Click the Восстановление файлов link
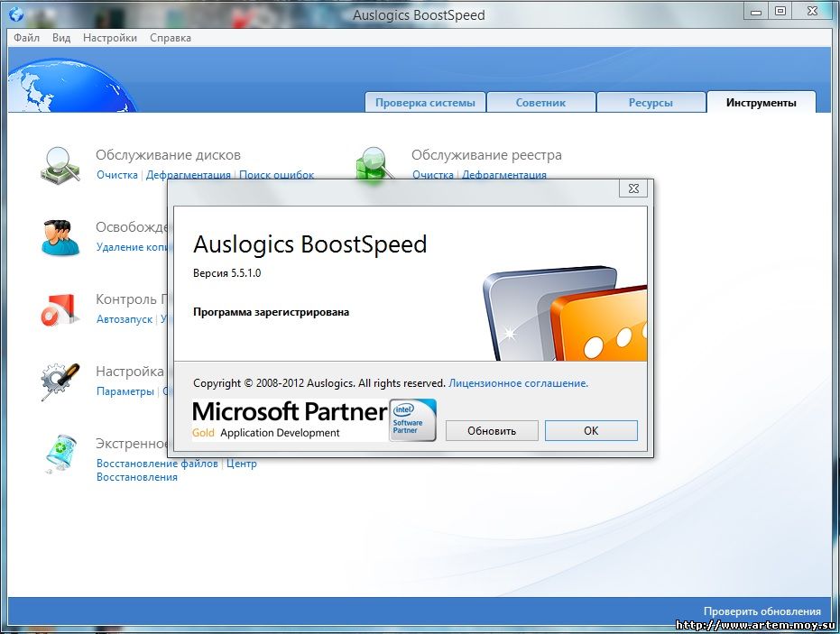The height and width of the screenshot is (634, 840). coord(157,464)
